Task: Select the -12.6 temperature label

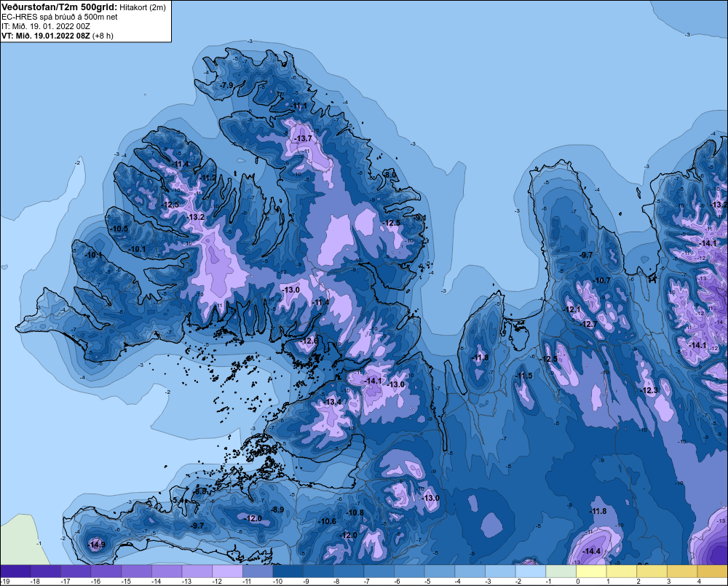Action: point(309,341)
